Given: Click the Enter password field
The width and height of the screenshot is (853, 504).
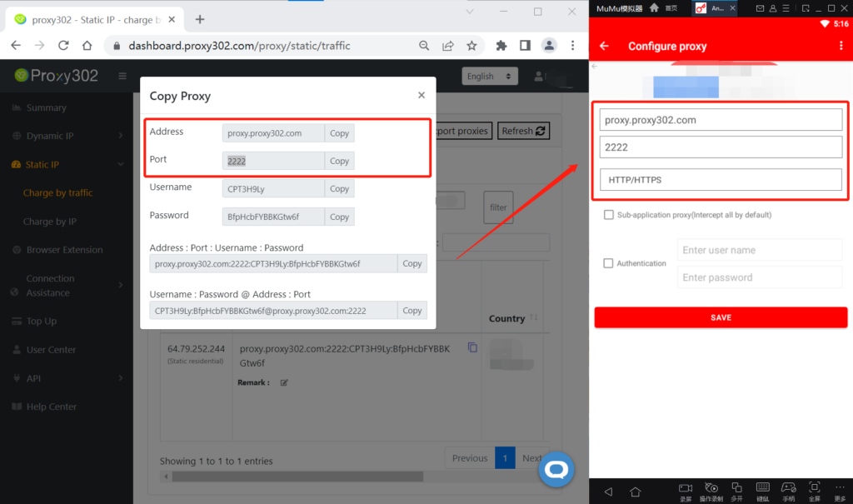Looking at the screenshot, I should pyautogui.click(x=760, y=277).
